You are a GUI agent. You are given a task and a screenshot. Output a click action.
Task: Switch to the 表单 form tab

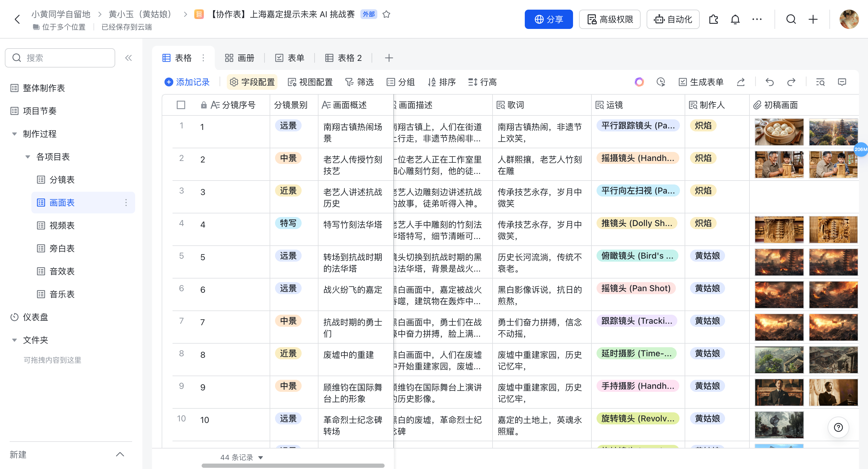[x=290, y=58]
